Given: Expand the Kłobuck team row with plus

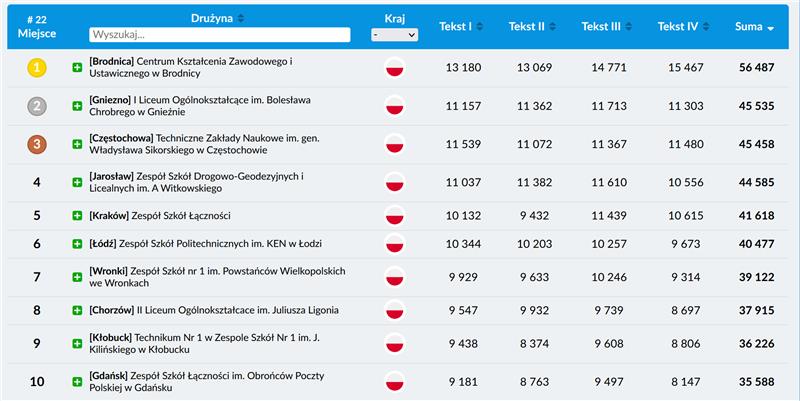Looking at the screenshot, I should (x=77, y=344).
